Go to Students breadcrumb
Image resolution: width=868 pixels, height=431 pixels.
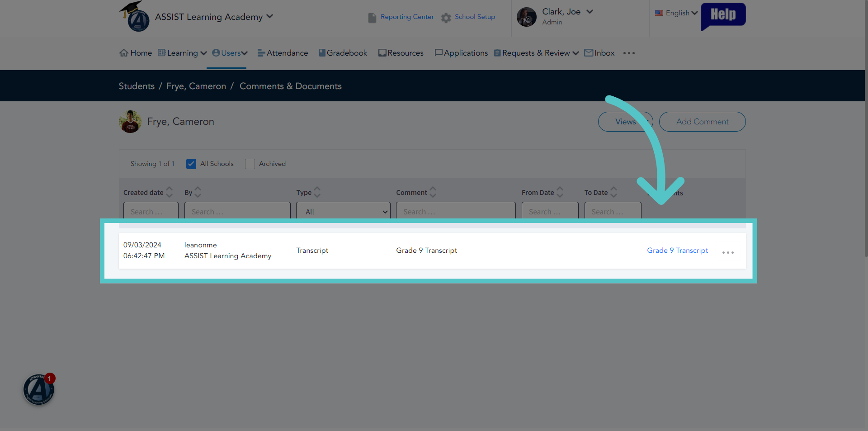pos(137,86)
